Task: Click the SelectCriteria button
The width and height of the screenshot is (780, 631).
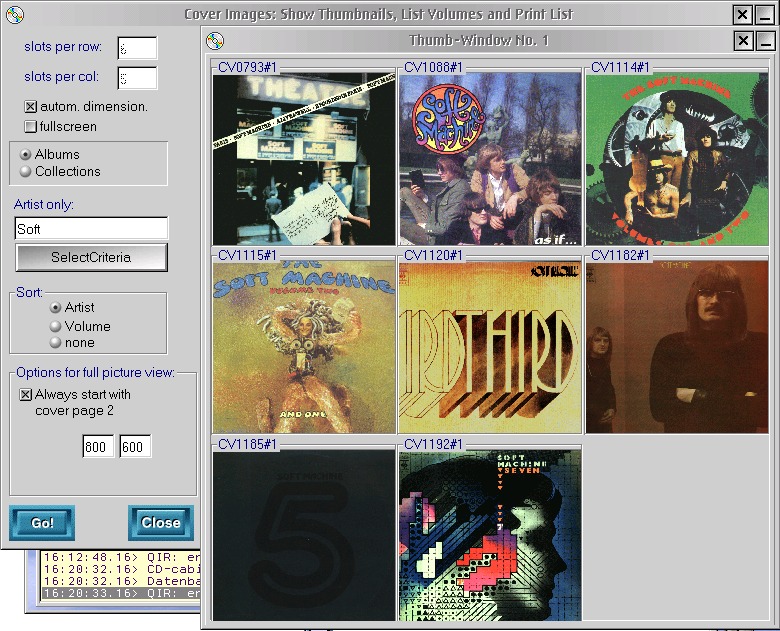Action: click(92, 257)
